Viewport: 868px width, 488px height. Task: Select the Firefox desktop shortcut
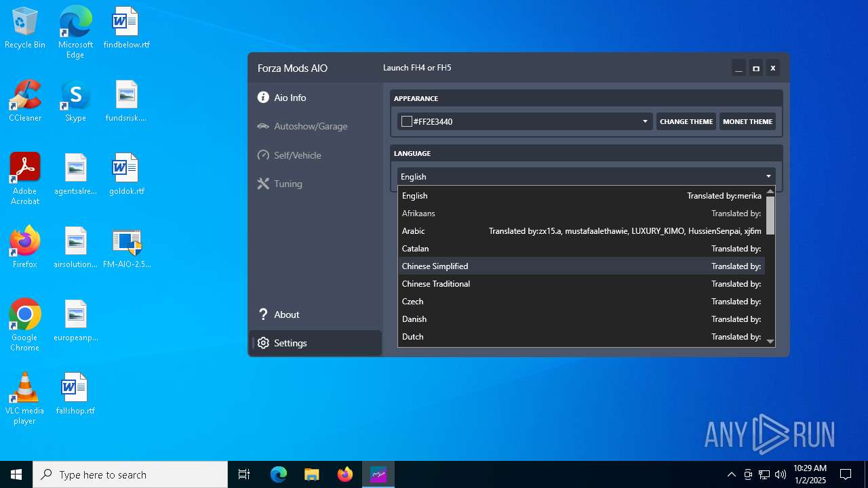pyautogui.click(x=25, y=247)
